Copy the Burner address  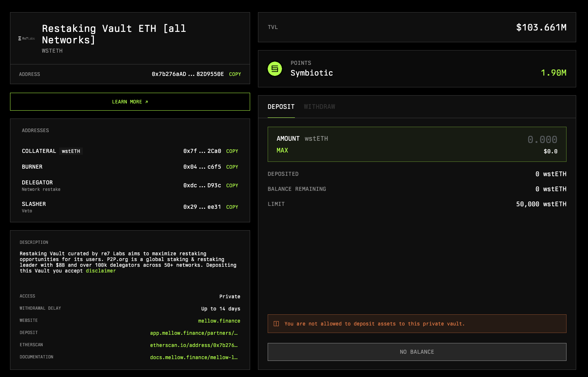(232, 167)
